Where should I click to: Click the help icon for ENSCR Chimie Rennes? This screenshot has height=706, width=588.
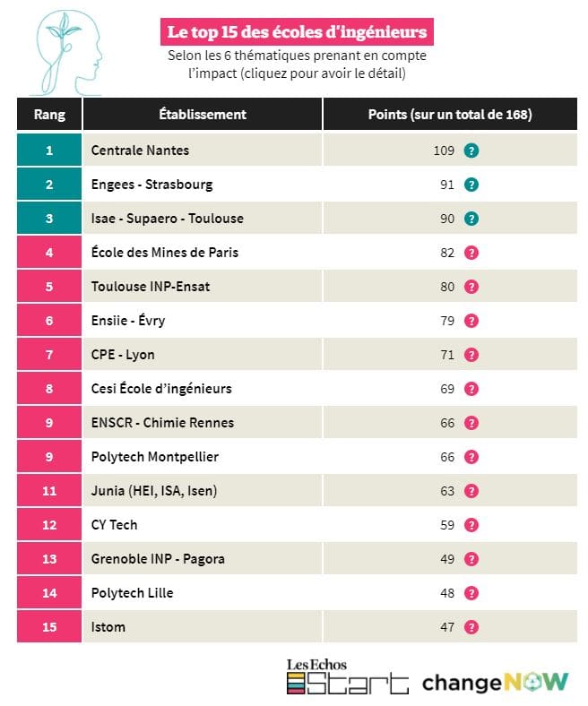tap(471, 423)
